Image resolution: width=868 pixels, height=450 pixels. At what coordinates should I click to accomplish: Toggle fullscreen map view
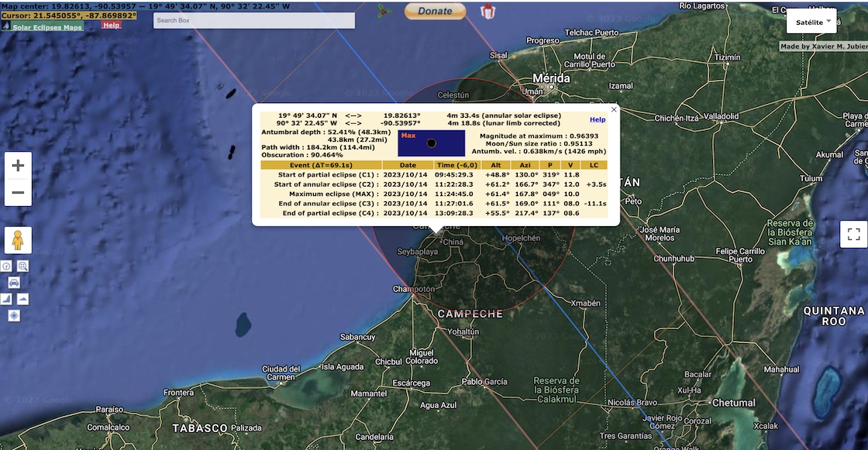click(x=853, y=234)
